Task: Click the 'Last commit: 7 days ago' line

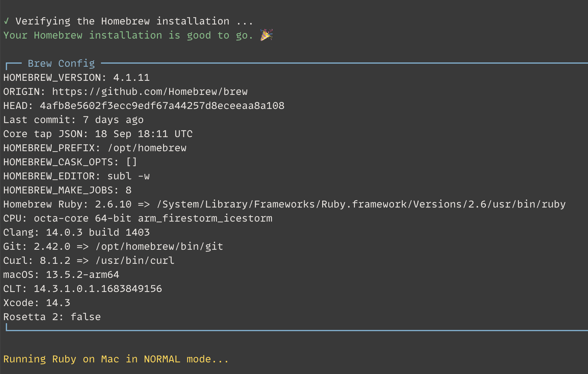Action: click(x=73, y=120)
